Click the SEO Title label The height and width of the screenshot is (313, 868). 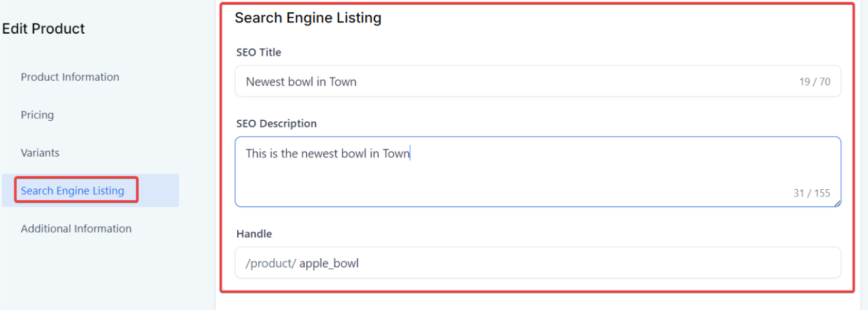[258, 52]
